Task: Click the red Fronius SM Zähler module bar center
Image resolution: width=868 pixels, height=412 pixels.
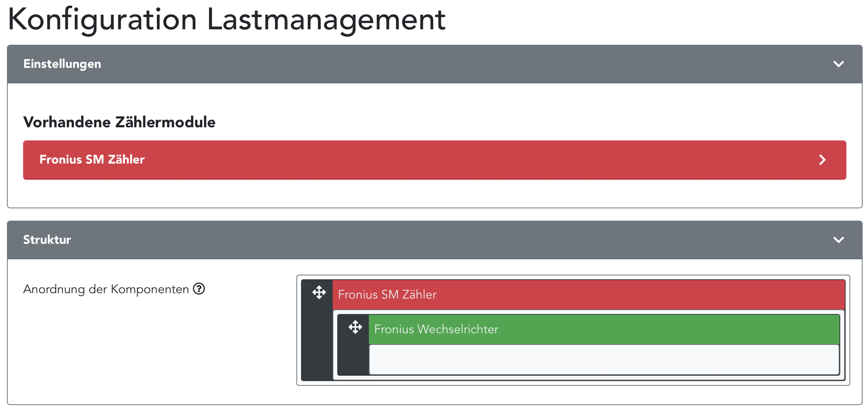Action: [x=434, y=160]
